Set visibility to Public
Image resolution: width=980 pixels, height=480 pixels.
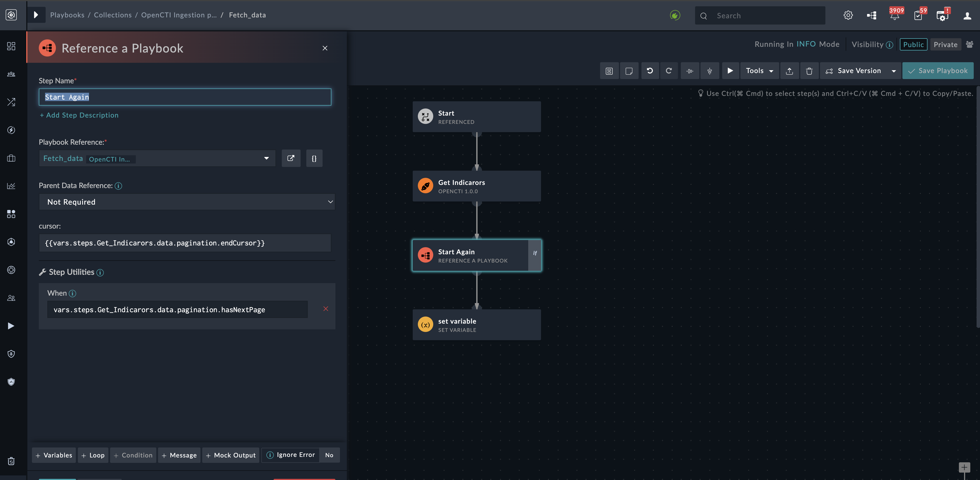[x=913, y=45]
